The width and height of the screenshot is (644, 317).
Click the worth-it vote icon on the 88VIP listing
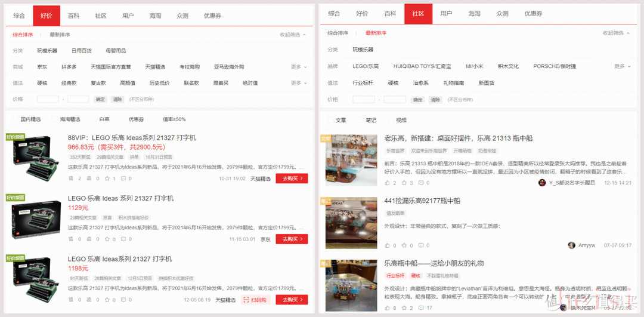coord(70,178)
